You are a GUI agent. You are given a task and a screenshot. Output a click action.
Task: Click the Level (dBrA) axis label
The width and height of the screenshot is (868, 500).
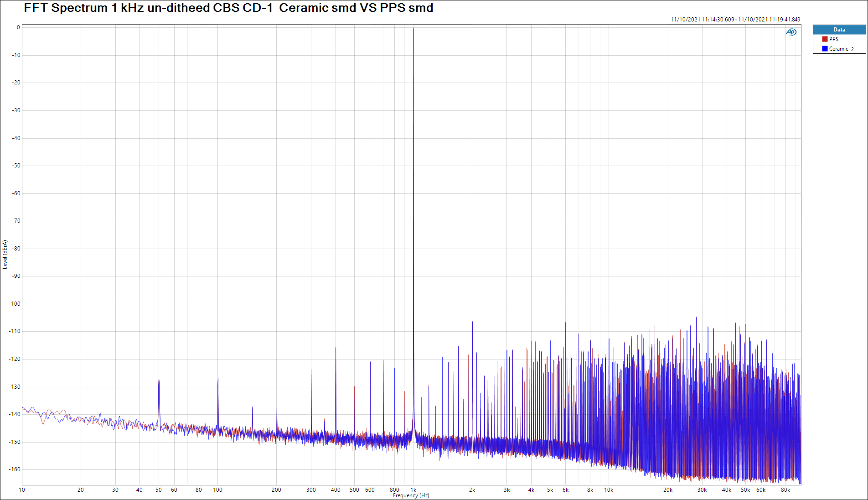point(5,255)
